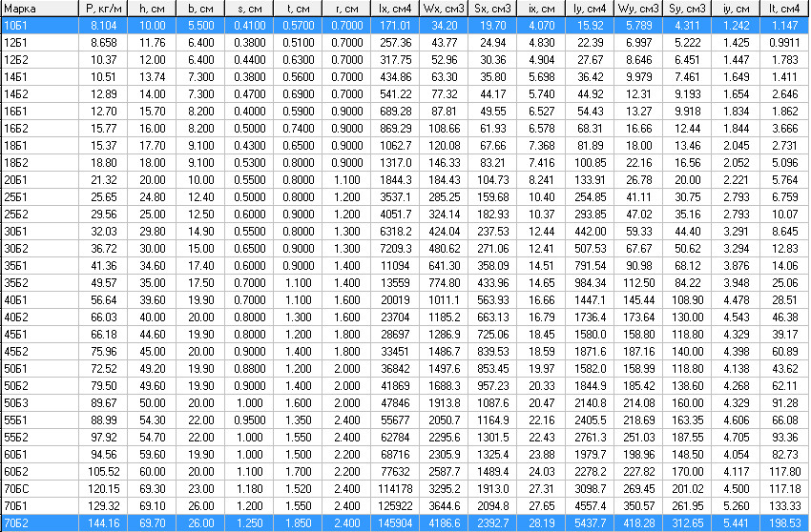Click It value 0.9911 in 12Б1 row
This screenshot has height=532, width=811.
[784, 42]
